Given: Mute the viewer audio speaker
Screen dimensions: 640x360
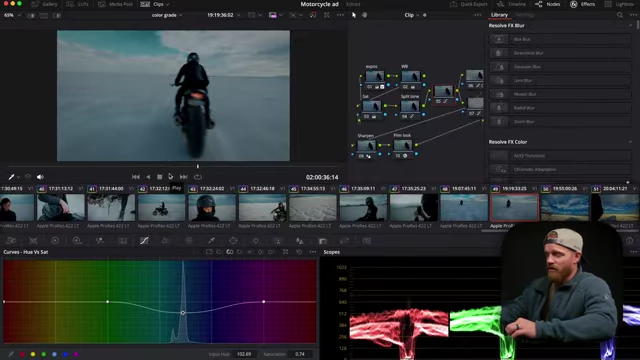Looking at the screenshot, I should click(40, 177).
